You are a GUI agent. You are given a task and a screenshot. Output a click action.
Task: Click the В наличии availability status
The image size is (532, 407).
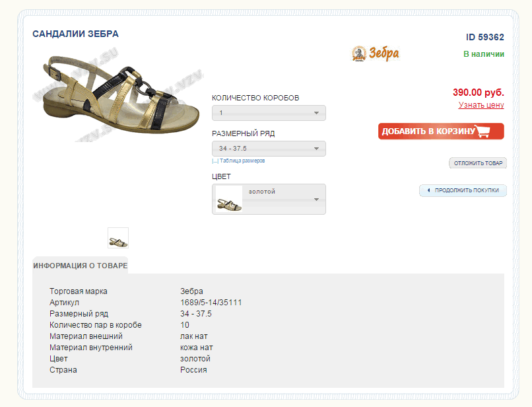tap(484, 54)
